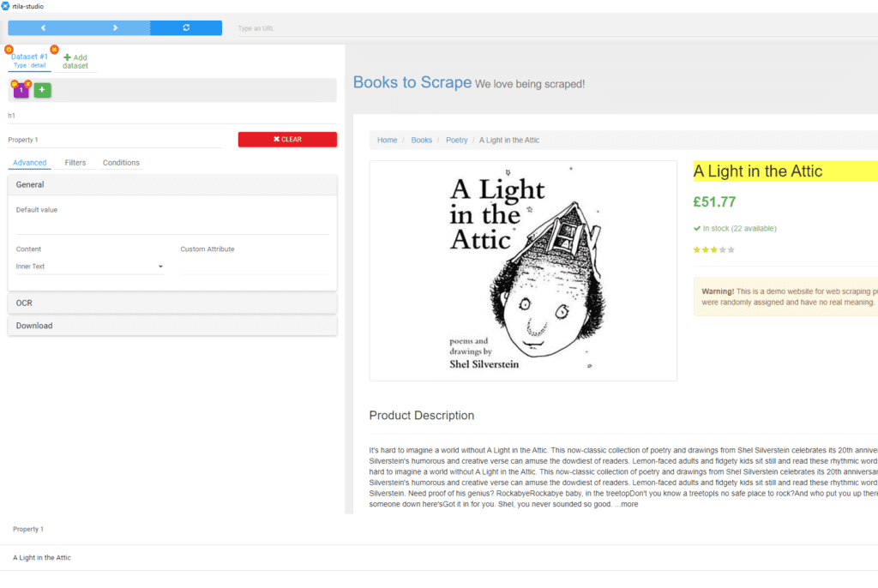Viewport: 878px width, 588px height.
Task: Collapse the General section header
Action: pyautogui.click(x=172, y=185)
